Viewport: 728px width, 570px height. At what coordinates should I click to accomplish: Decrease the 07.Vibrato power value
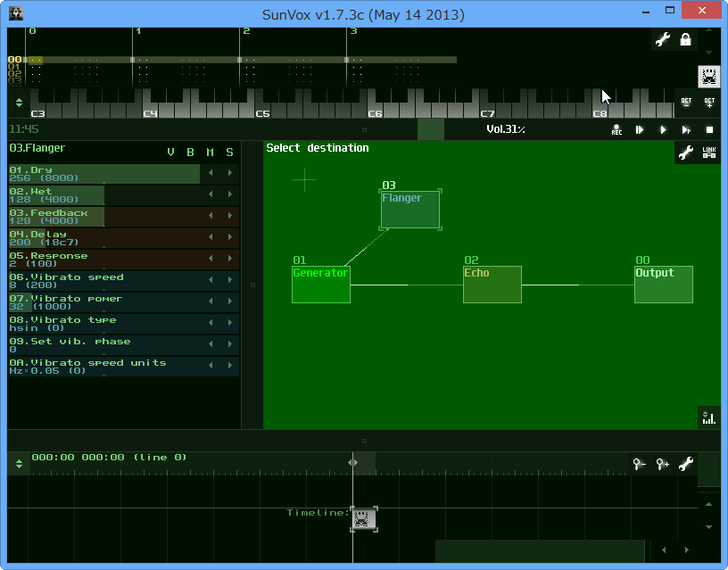pyautogui.click(x=211, y=301)
